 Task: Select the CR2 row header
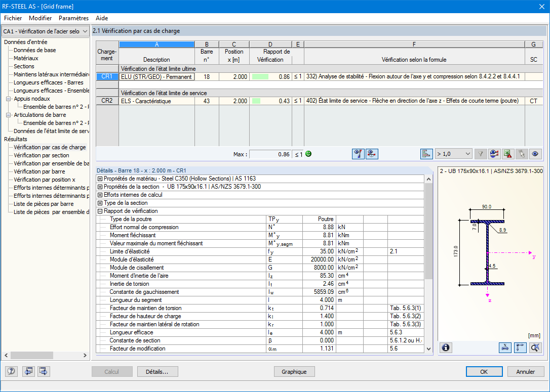(x=107, y=101)
